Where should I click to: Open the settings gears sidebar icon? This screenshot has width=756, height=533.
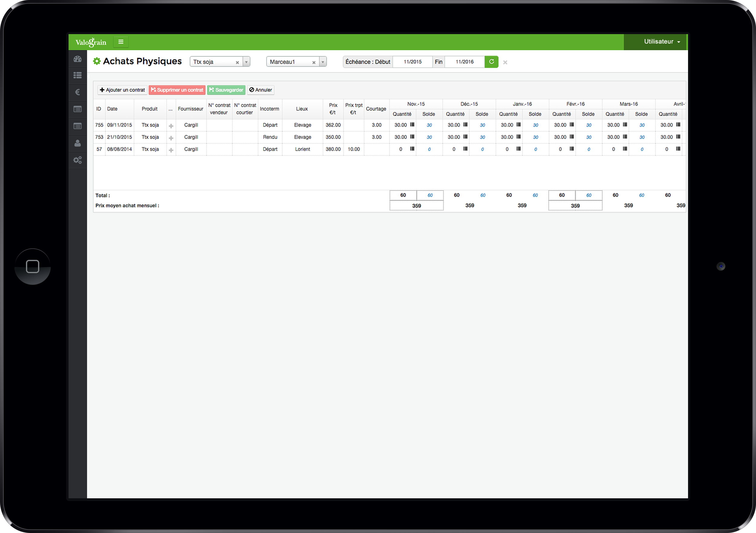point(78,160)
